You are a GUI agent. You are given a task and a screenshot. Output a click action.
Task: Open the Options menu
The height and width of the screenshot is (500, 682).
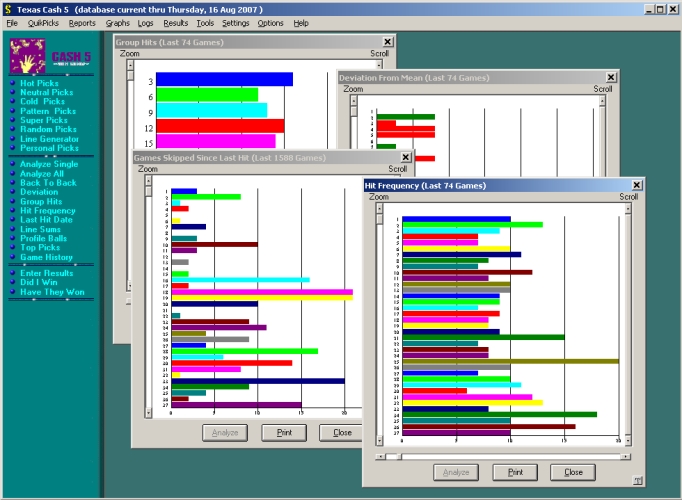pos(270,23)
